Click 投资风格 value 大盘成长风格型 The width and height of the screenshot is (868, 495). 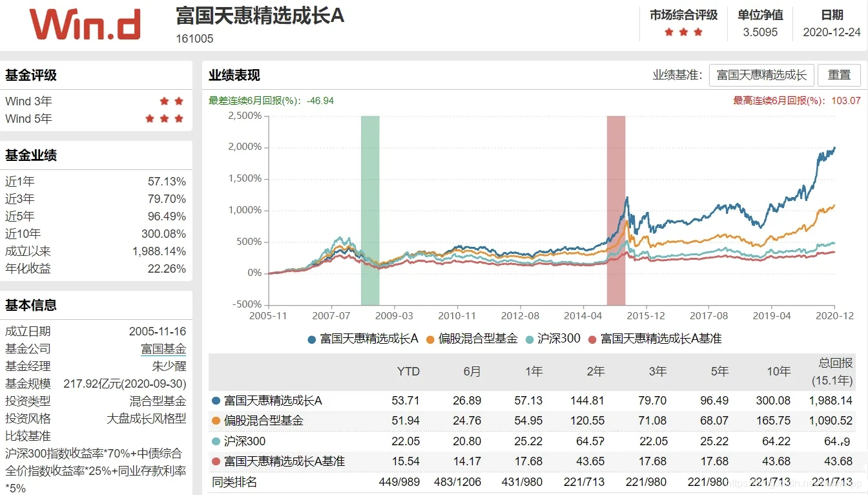pyautogui.click(x=146, y=419)
